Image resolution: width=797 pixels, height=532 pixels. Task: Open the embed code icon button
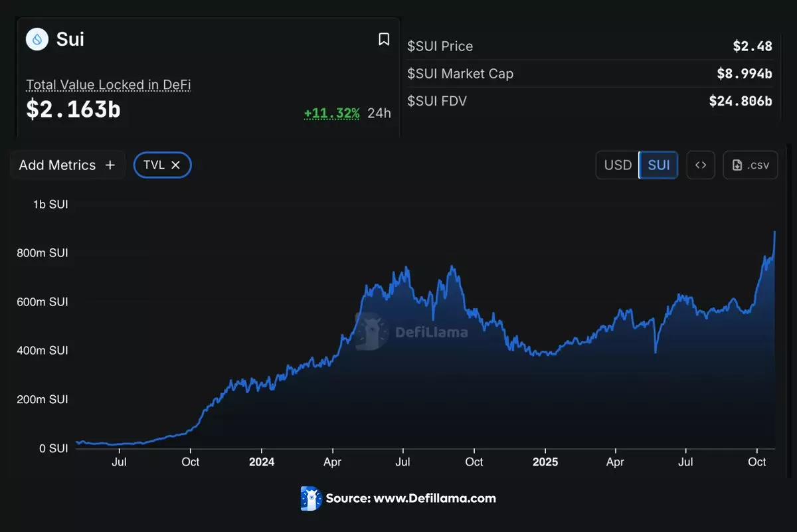point(700,165)
